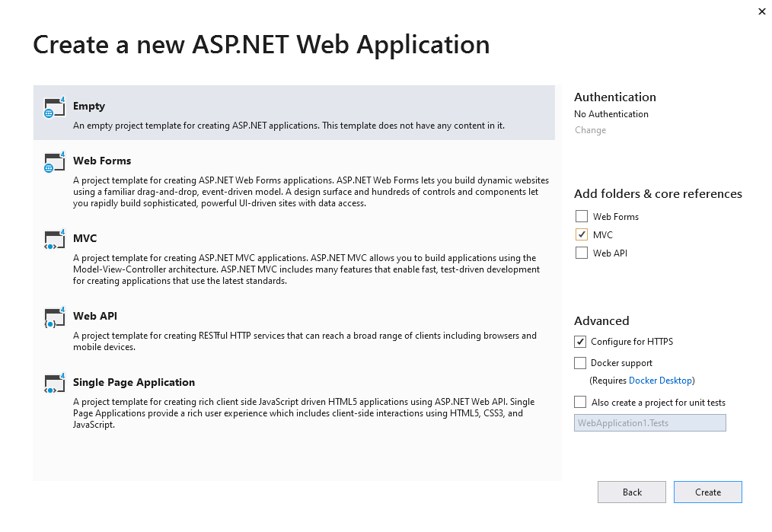Tick the Web API core references checkbox

tap(582, 253)
